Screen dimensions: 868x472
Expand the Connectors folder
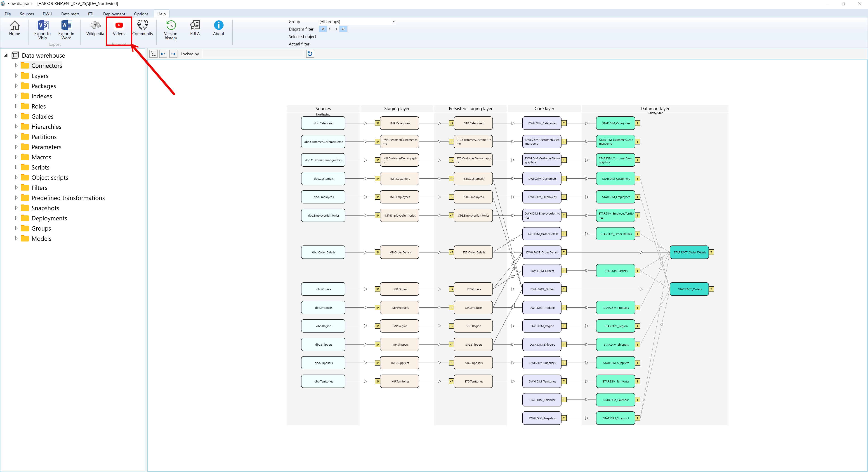pos(16,65)
